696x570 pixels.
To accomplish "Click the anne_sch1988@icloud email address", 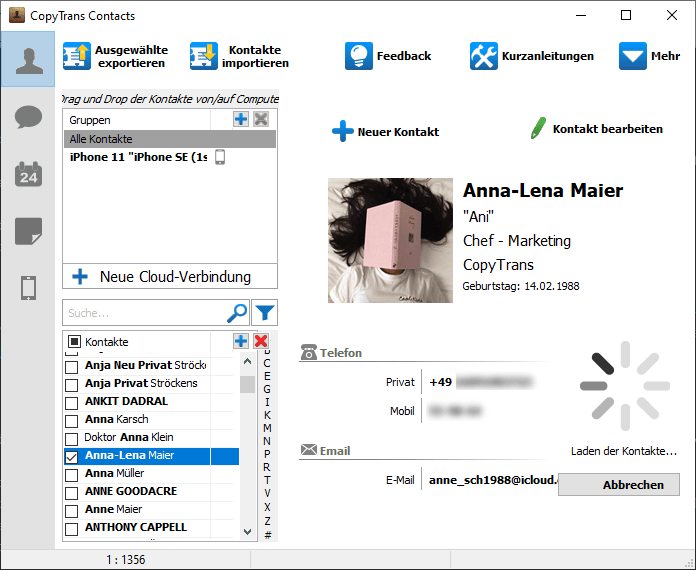I will pos(493,480).
